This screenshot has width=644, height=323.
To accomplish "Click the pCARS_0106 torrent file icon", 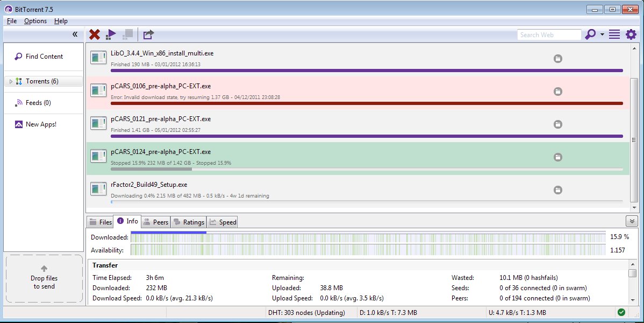I will point(98,90).
